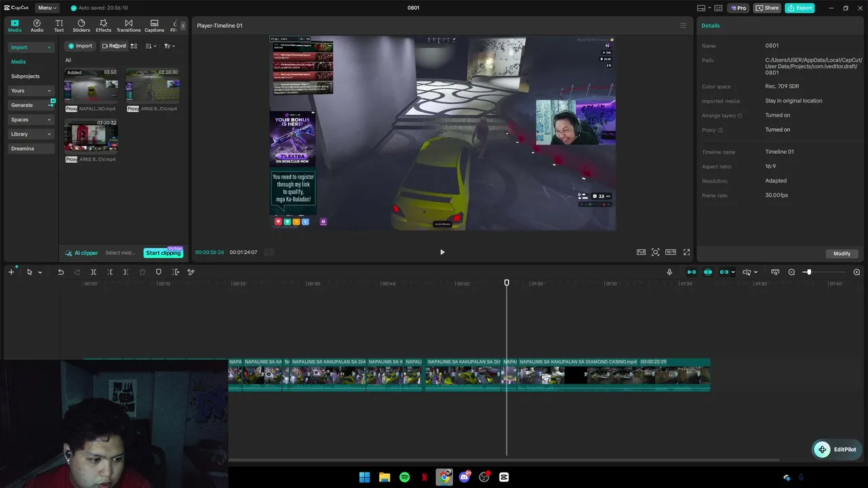Toggle auto snapping on the timeline

point(708,272)
